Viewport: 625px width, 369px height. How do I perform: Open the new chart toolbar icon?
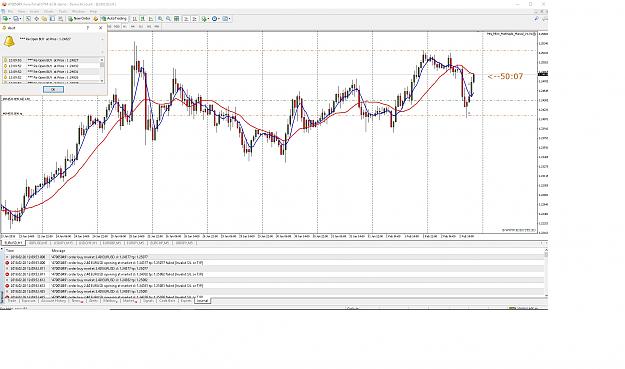click(x=5, y=19)
